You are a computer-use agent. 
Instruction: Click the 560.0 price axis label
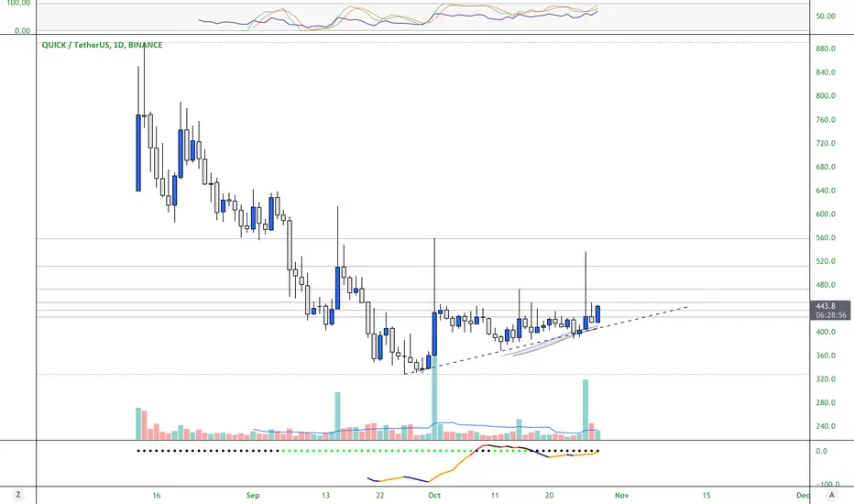click(826, 237)
